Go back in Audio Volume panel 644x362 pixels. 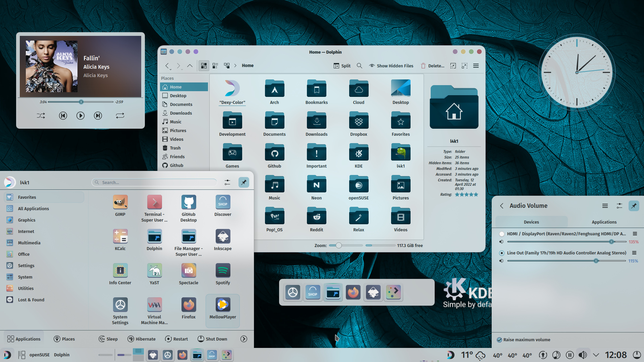point(502,206)
